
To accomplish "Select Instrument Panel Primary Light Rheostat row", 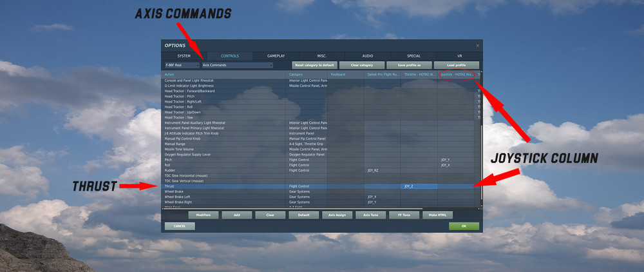I will [320, 128].
